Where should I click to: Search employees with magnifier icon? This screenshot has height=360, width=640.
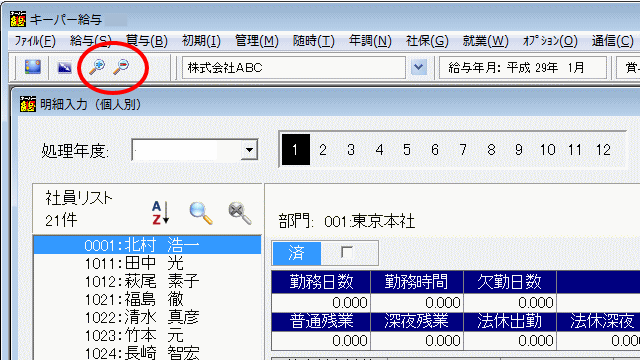click(201, 213)
